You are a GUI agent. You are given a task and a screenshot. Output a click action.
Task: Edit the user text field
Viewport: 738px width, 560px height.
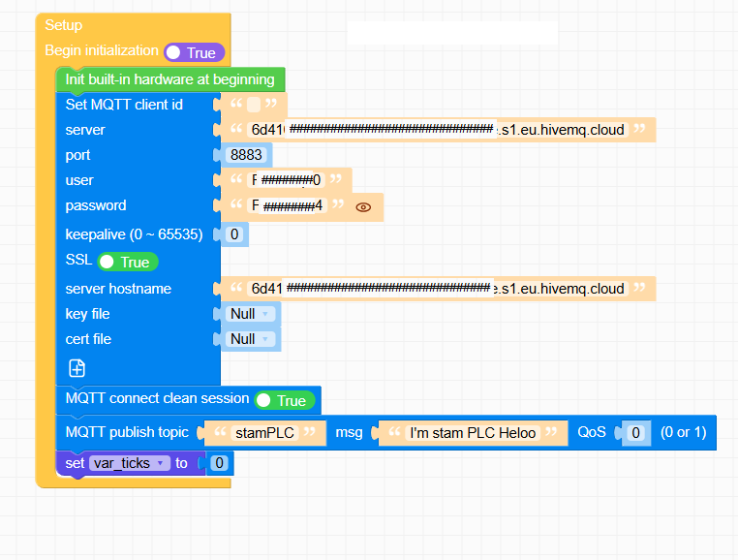point(286,180)
